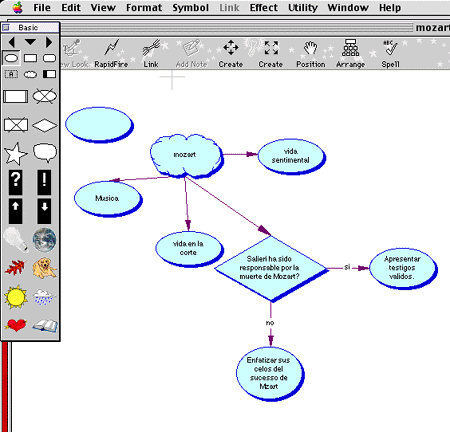Click the Link toolbar tool
This screenshot has height=432, width=450.
(x=151, y=53)
